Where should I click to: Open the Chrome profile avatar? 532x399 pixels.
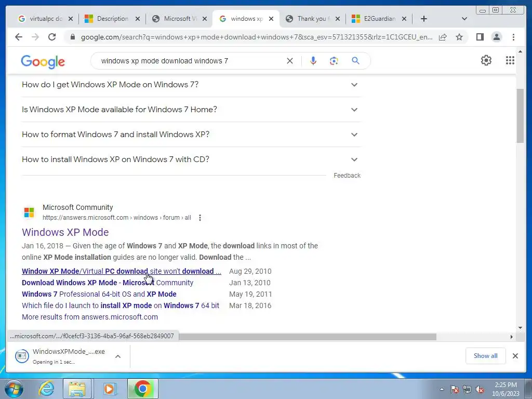(497, 37)
